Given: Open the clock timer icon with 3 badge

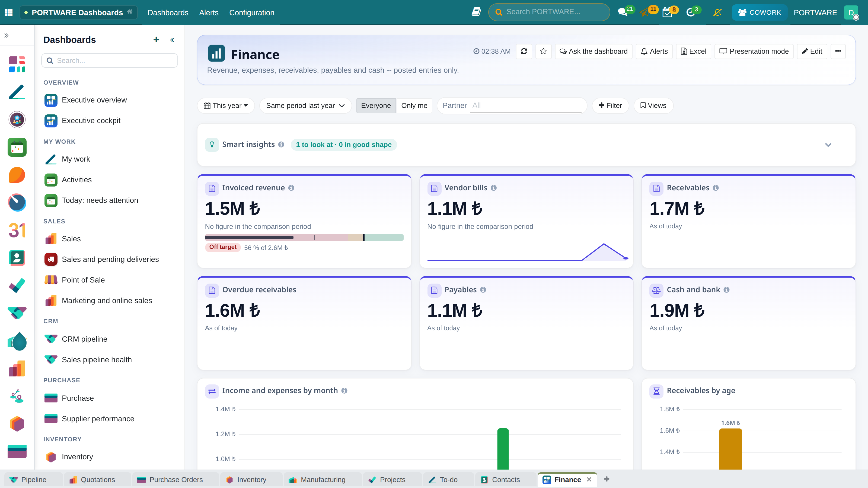Looking at the screenshot, I should point(691,12).
